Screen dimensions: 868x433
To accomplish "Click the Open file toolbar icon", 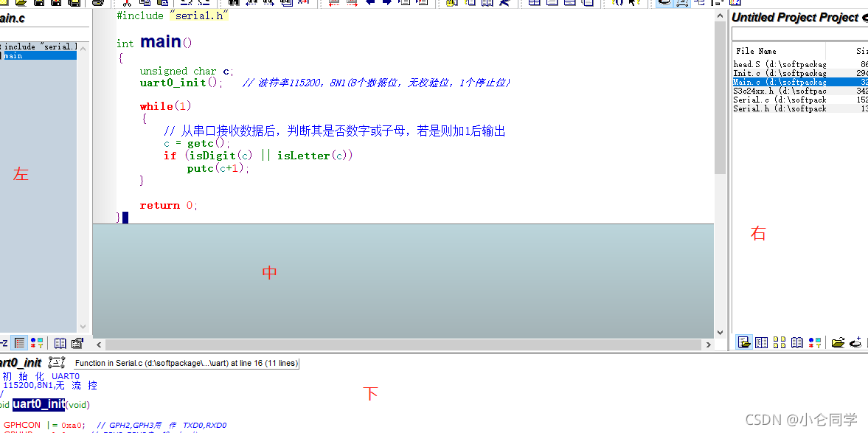I will point(21,3).
